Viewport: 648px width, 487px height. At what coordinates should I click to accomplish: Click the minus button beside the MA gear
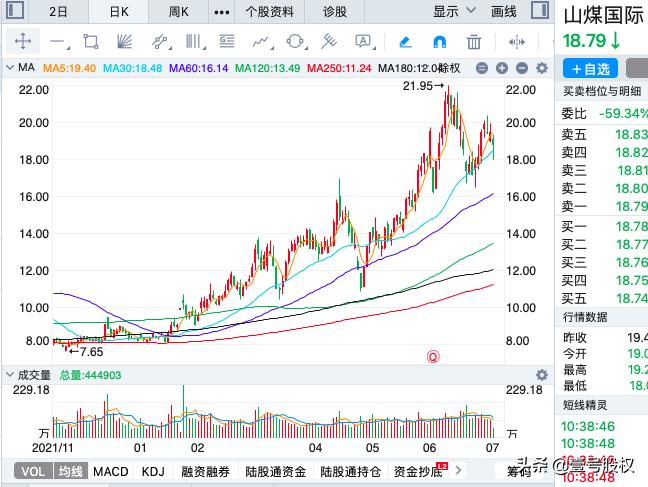522,68
